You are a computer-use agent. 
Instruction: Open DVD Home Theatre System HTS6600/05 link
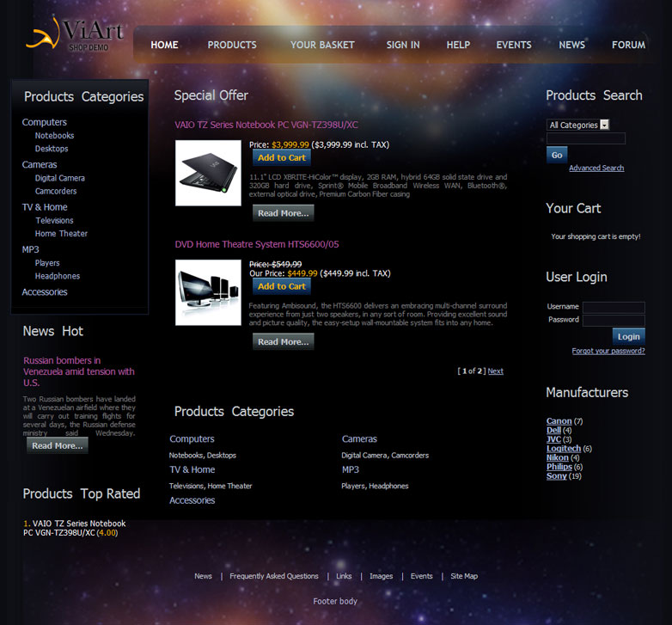point(257,244)
